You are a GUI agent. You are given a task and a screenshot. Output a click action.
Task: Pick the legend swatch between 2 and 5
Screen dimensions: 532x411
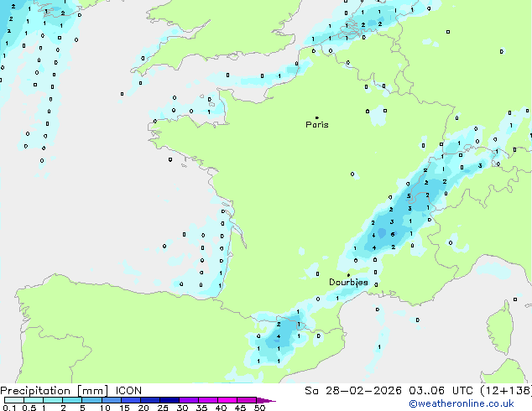[x=72, y=400]
